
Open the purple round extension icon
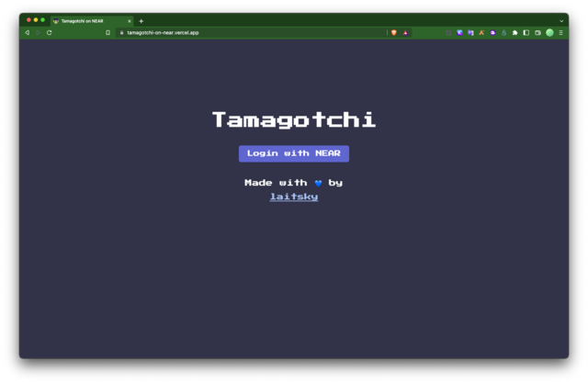492,33
